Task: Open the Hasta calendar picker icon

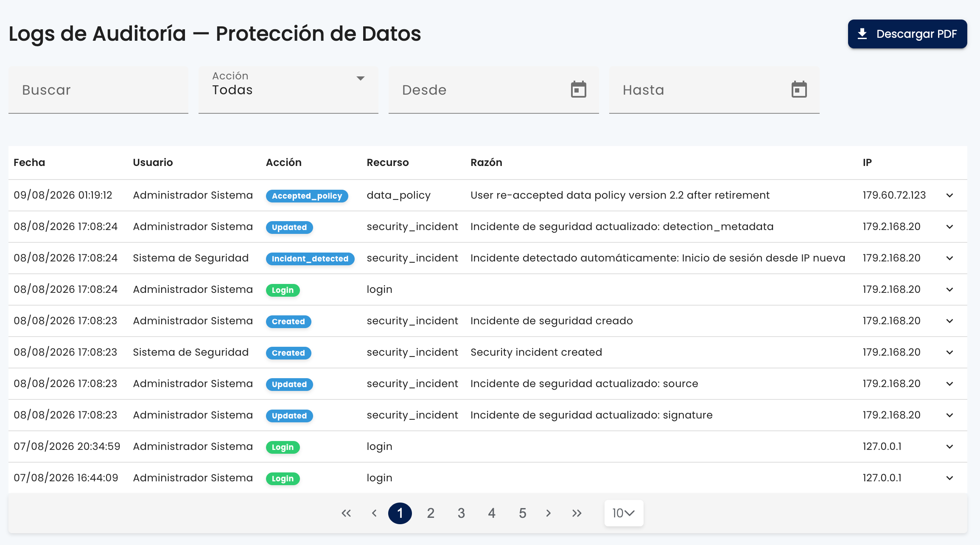Action: (799, 90)
